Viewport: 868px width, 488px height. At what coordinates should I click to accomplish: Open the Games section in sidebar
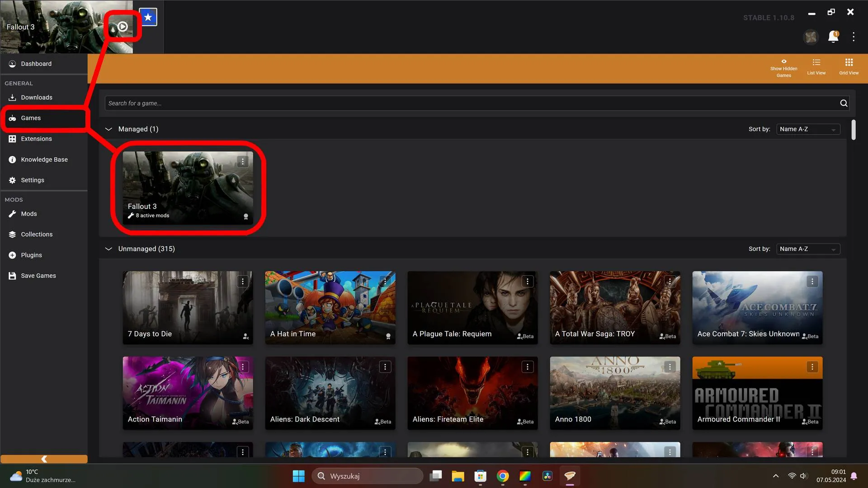click(44, 118)
